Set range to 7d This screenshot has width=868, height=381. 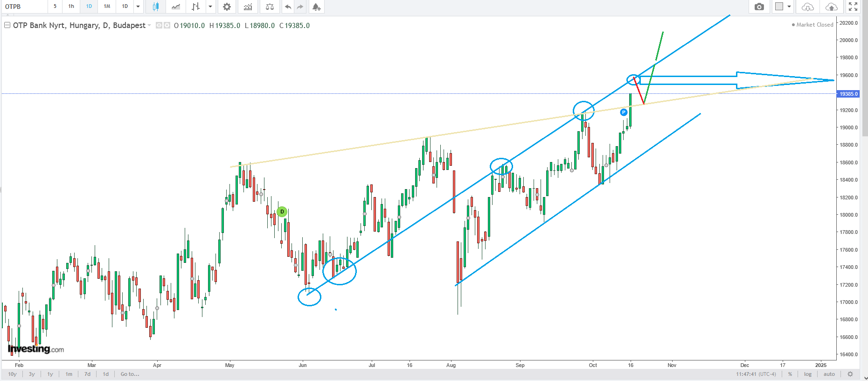point(87,374)
